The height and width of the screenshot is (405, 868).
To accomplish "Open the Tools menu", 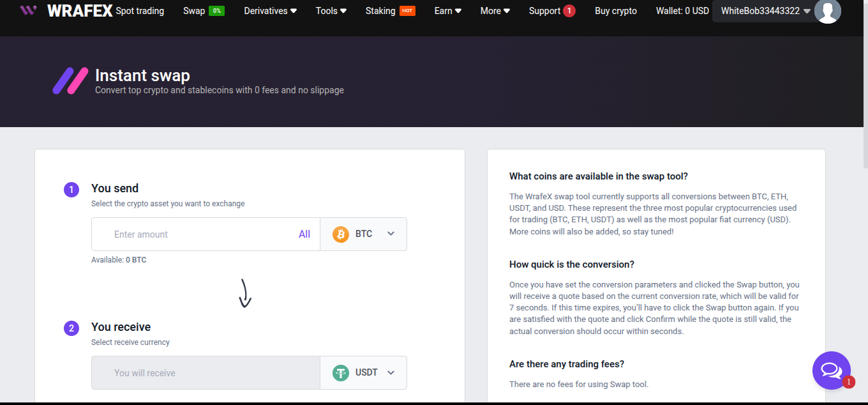I will (331, 11).
